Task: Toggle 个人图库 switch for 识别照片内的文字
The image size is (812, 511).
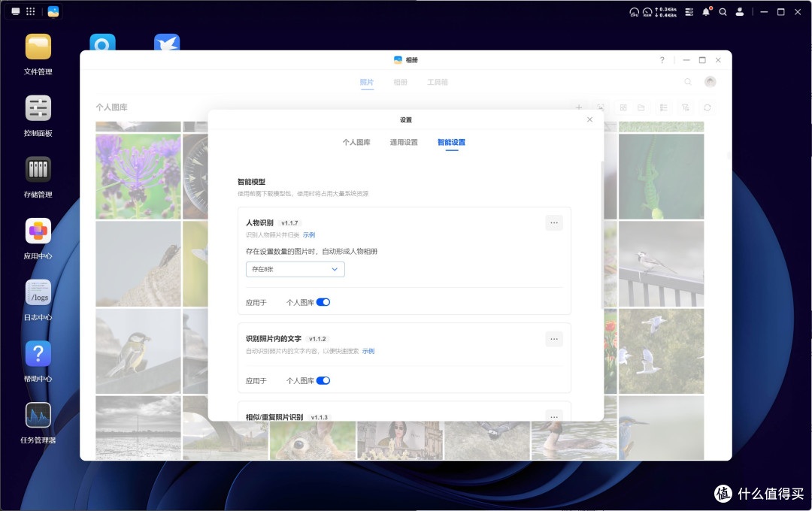Action: pos(323,380)
